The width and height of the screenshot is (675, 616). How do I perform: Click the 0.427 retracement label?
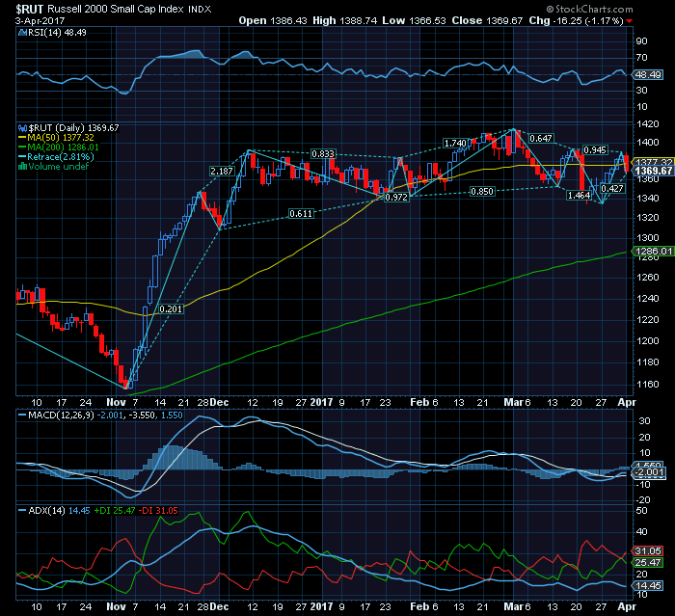coord(612,189)
